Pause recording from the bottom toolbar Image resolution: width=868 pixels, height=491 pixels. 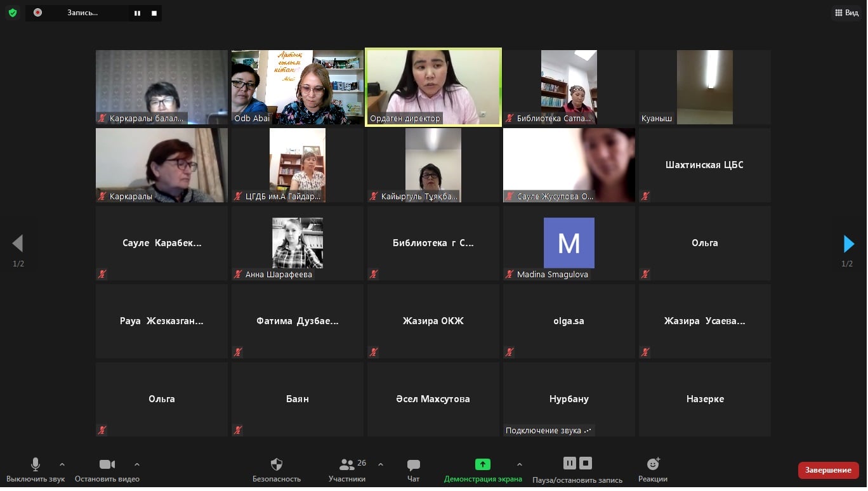pos(569,463)
